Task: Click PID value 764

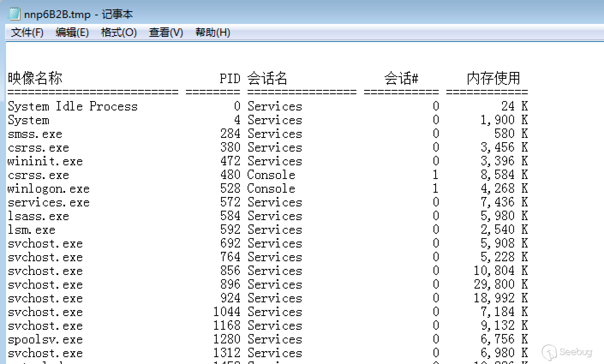Action: [230, 257]
